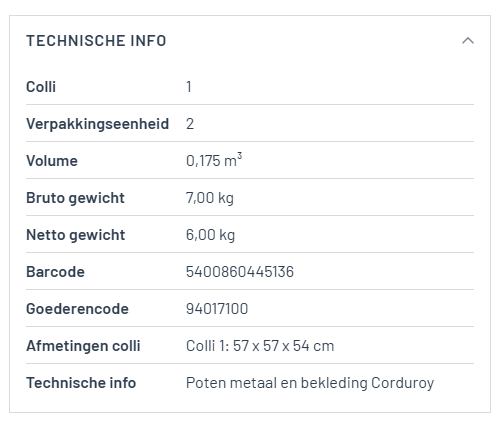The image size is (503, 424).
Task: Select the Verpakkingseenheid label
Action: 98,124
